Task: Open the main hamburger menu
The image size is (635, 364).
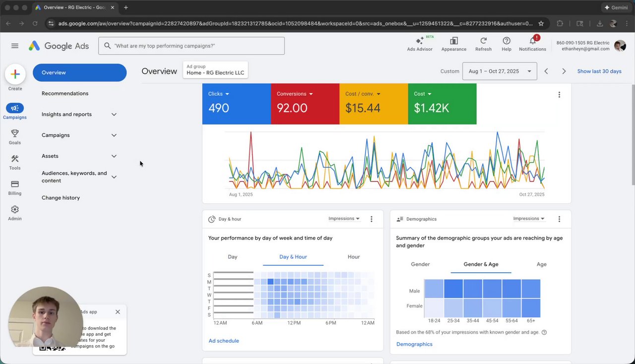Action: click(15, 46)
